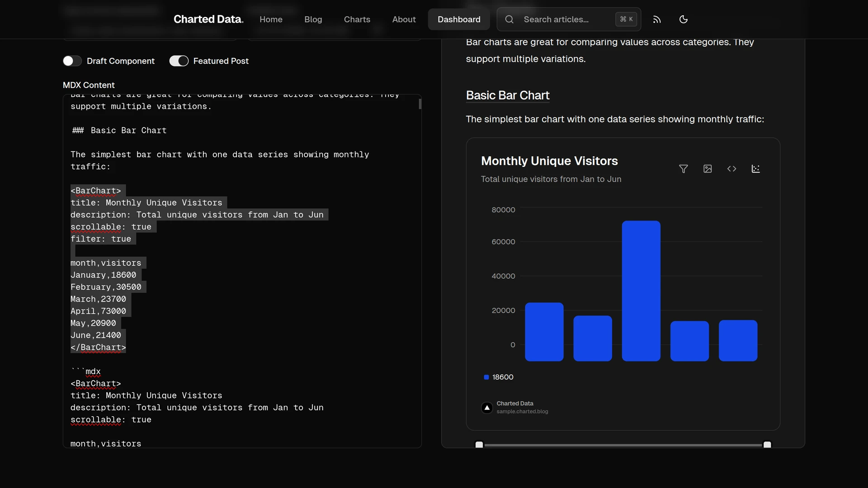Click the 'March,23700' editor line
This screenshot has height=488, width=868.
(98, 299)
